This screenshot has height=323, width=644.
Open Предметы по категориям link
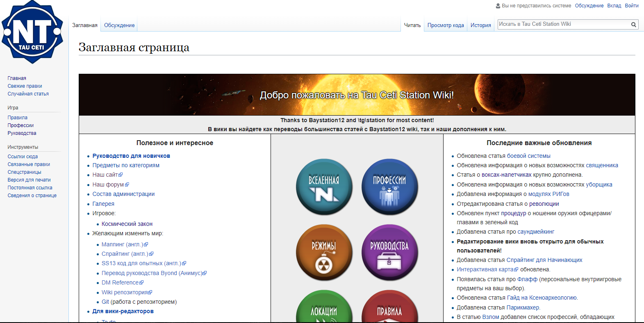126,165
